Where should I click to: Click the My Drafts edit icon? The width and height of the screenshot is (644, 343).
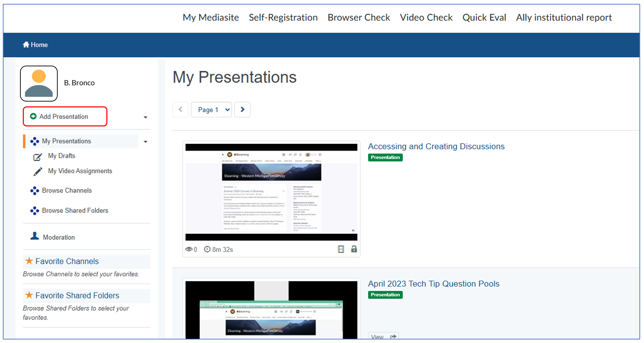[x=38, y=157]
